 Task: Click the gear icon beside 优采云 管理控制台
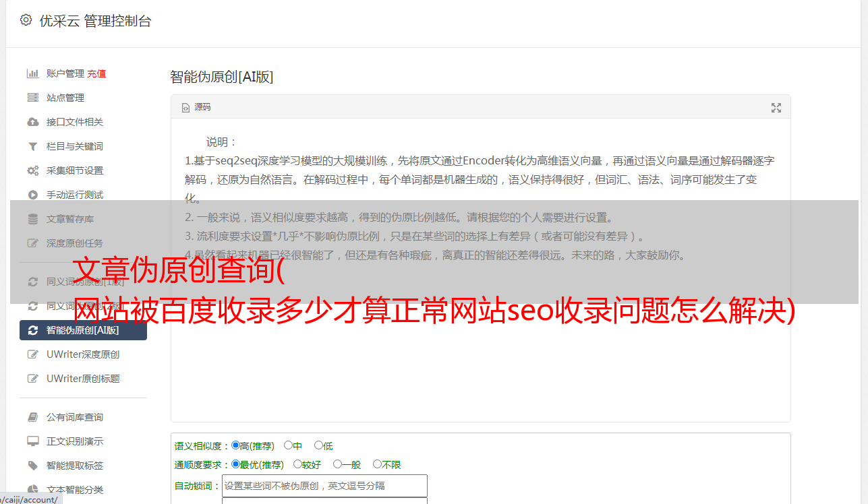[26, 20]
